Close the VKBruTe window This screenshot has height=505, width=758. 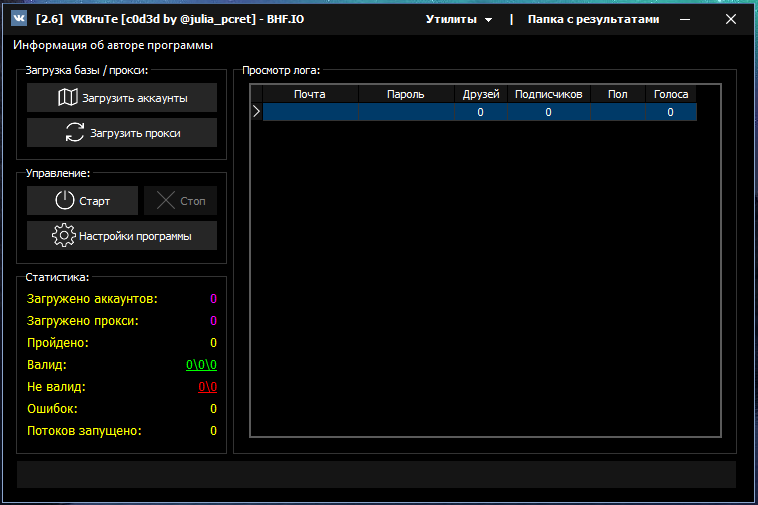[730, 19]
